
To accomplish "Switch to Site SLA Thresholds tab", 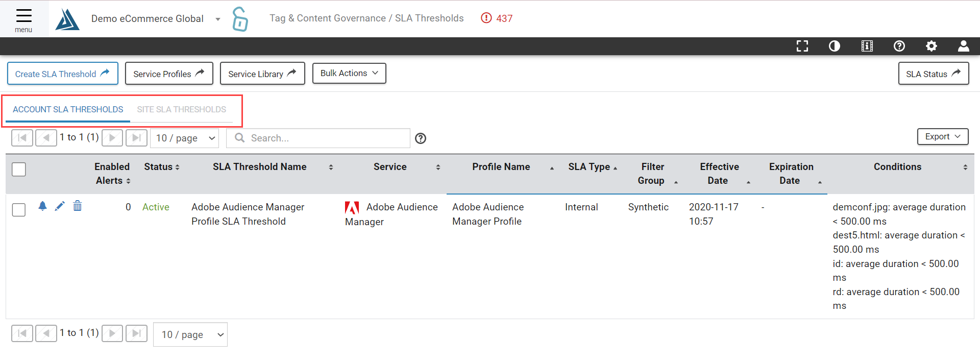I will click(181, 109).
